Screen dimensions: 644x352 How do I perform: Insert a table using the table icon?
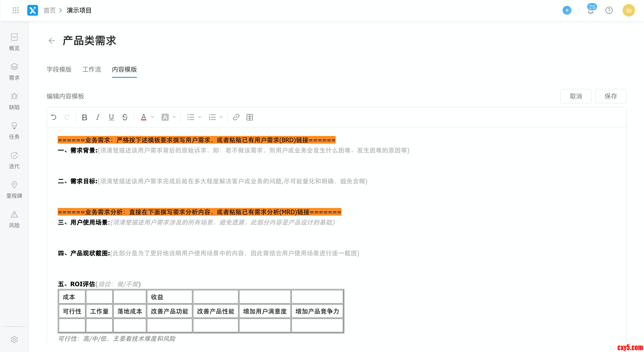pos(249,117)
